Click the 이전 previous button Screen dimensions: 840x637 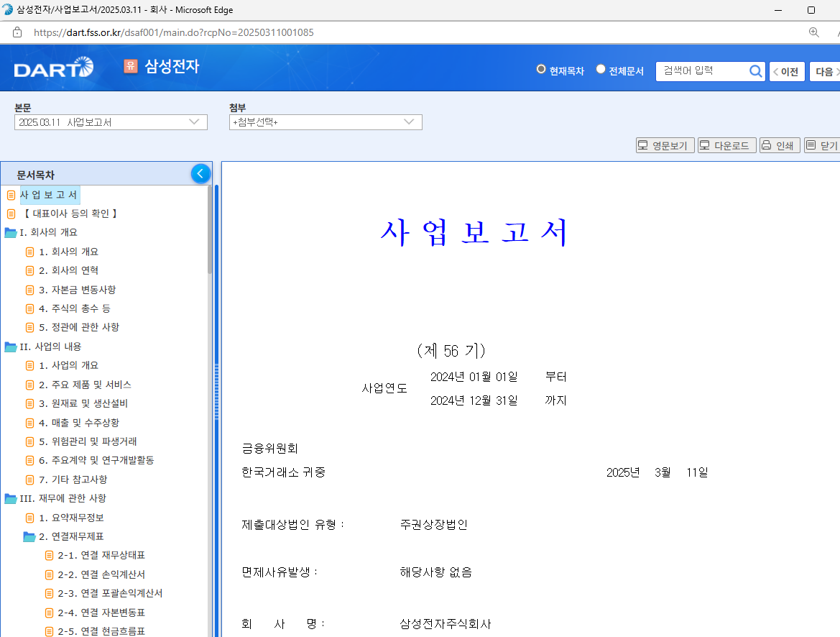(786, 71)
